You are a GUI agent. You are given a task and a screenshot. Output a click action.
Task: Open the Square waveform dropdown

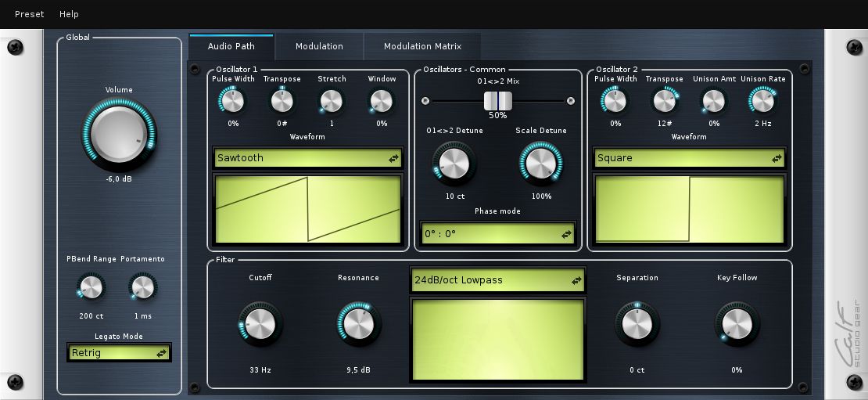coord(688,158)
